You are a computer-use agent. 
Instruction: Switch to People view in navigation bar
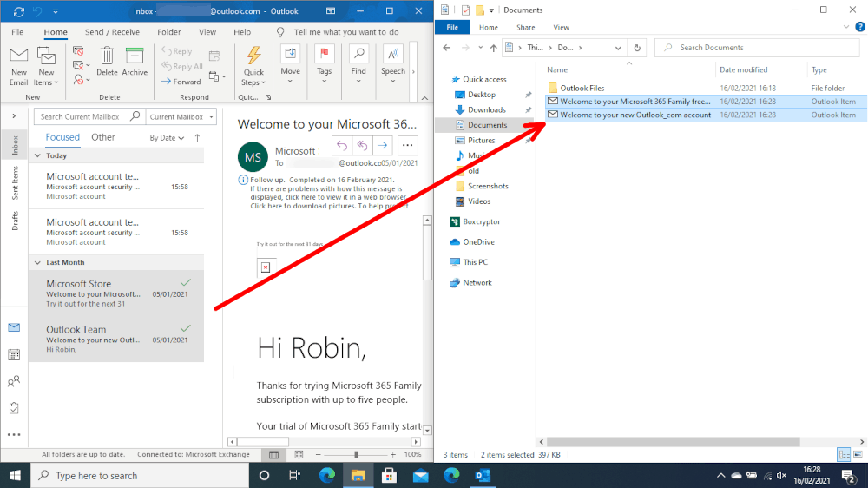(15, 381)
